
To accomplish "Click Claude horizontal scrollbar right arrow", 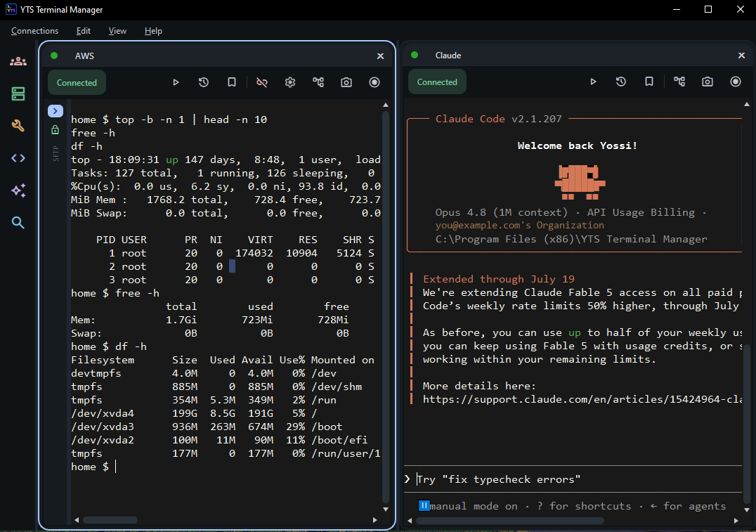I will 736,521.
